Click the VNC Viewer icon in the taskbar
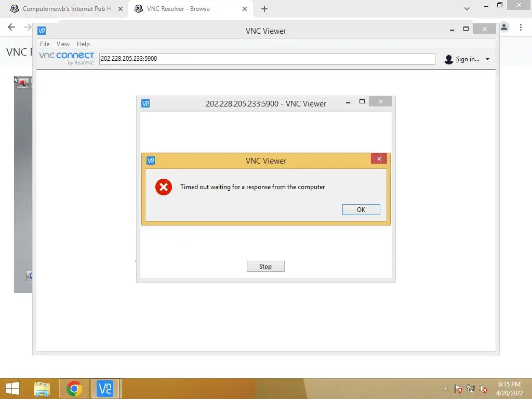Screen dimensions: 532x399 click(105, 389)
